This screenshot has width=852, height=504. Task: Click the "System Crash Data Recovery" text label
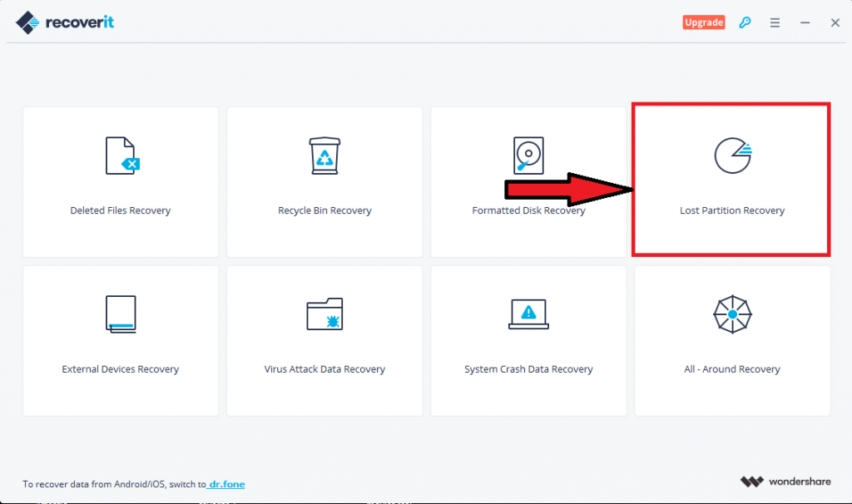pyautogui.click(x=528, y=369)
